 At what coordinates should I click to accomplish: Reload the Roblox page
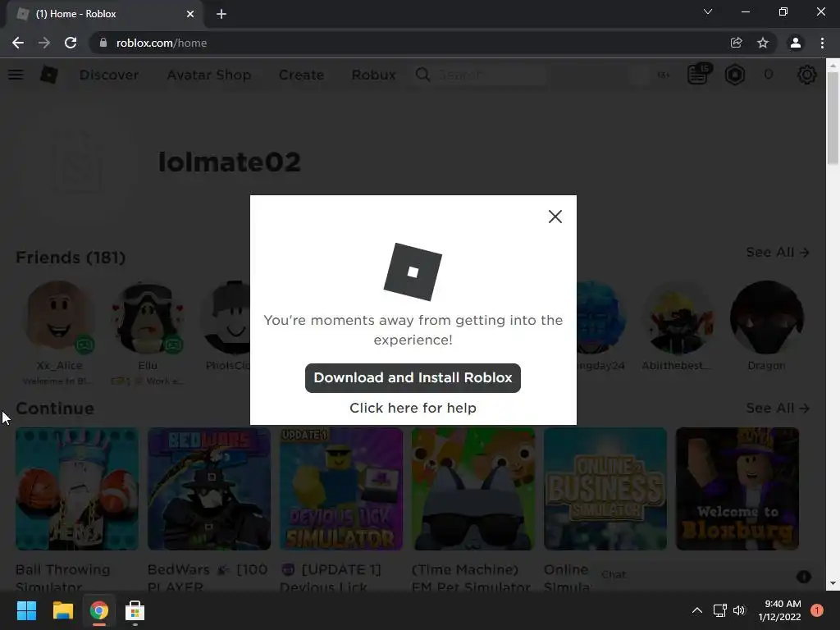tap(71, 43)
